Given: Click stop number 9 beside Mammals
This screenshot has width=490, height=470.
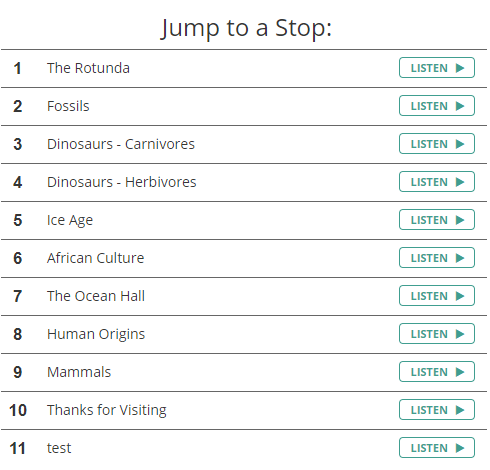Looking at the screenshot, I should pyautogui.click(x=18, y=372).
